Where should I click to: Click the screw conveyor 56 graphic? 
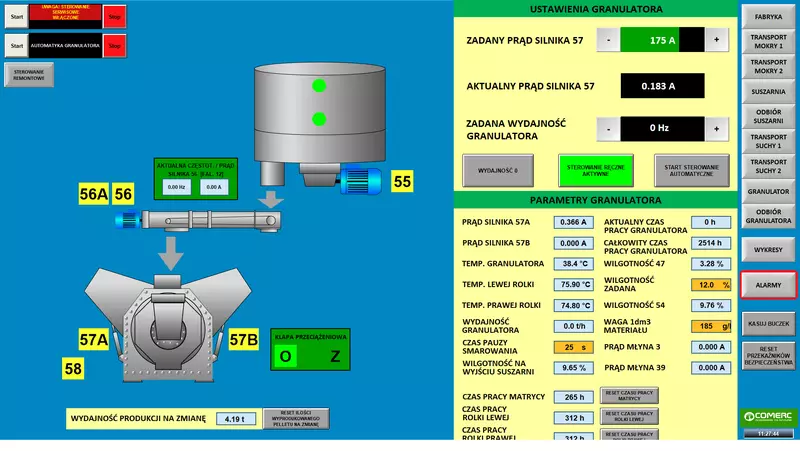(x=200, y=220)
